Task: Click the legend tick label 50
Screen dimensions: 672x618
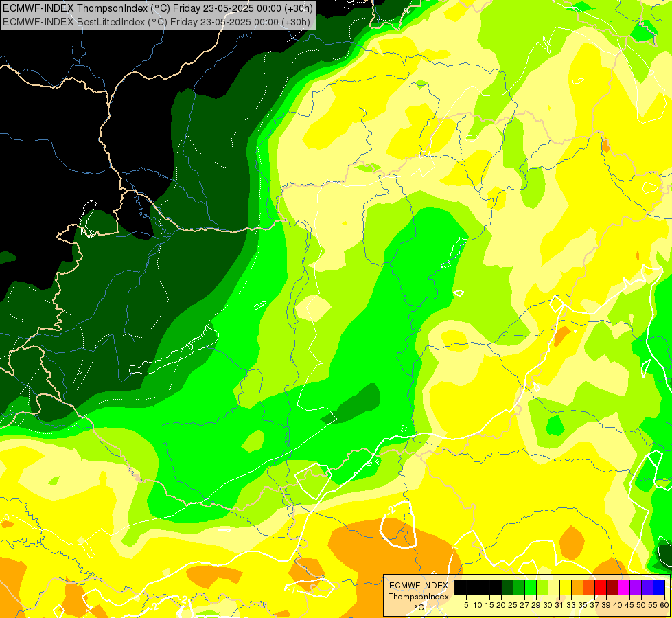Action: (642, 605)
